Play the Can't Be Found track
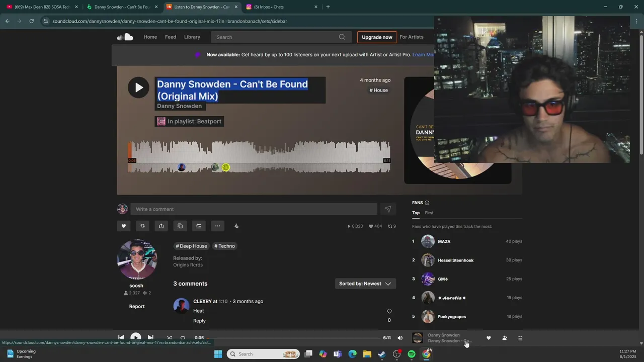The width and height of the screenshot is (644, 362). click(x=138, y=87)
